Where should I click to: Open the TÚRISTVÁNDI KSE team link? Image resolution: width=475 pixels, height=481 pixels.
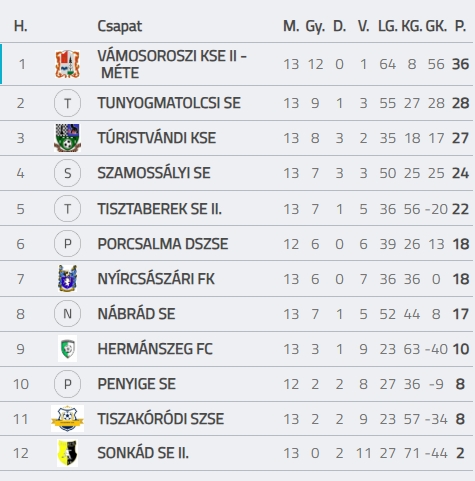(x=157, y=138)
